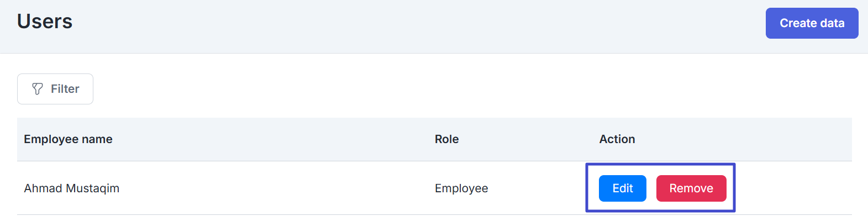Hit the red Remove button label
Viewport: 868px width, 221px height.
(x=691, y=188)
